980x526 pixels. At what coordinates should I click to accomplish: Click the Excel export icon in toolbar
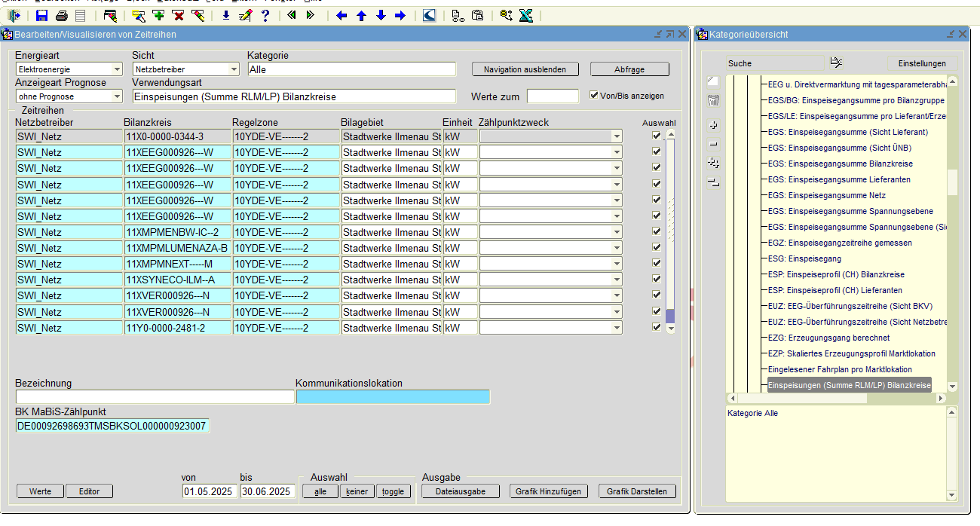pos(526,15)
